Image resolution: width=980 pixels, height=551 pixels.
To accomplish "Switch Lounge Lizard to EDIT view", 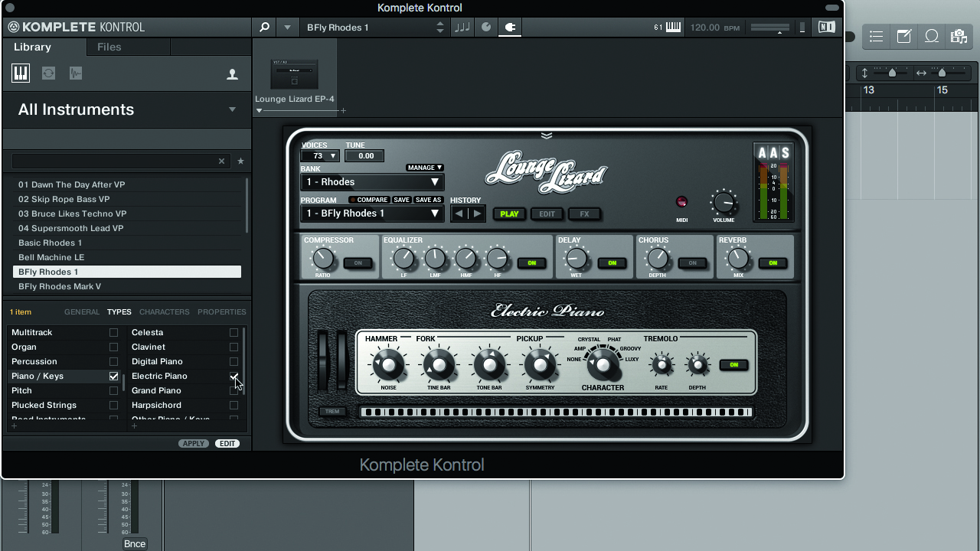I will click(x=547, y=214).
